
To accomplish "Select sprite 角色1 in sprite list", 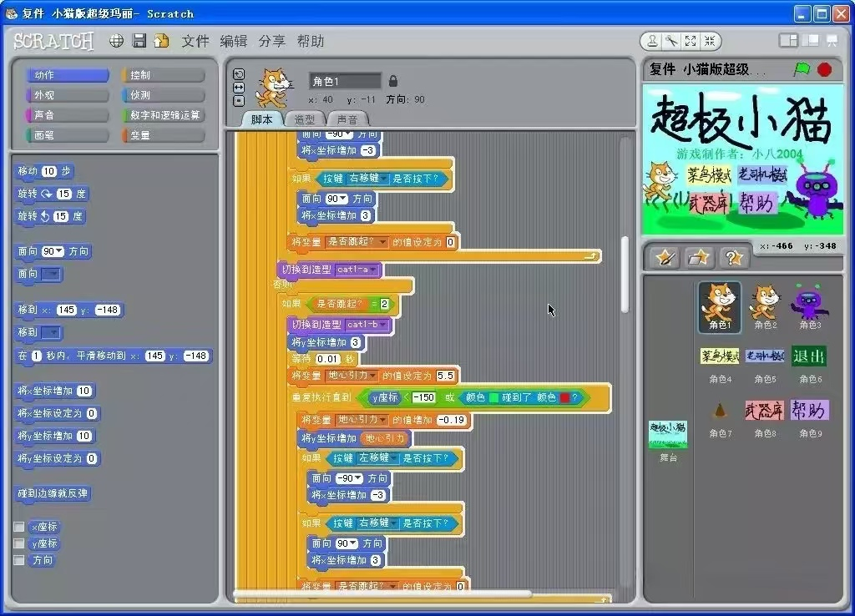I will tap(720, 307).
